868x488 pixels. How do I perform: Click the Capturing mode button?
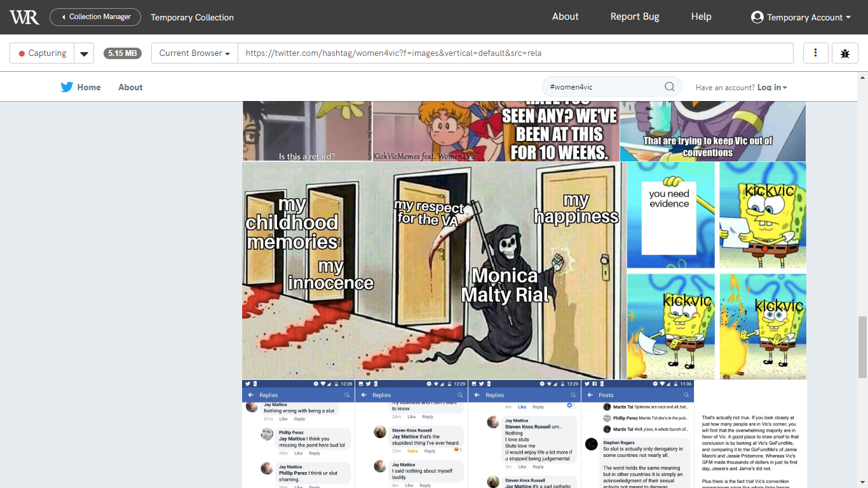(42, 53)
